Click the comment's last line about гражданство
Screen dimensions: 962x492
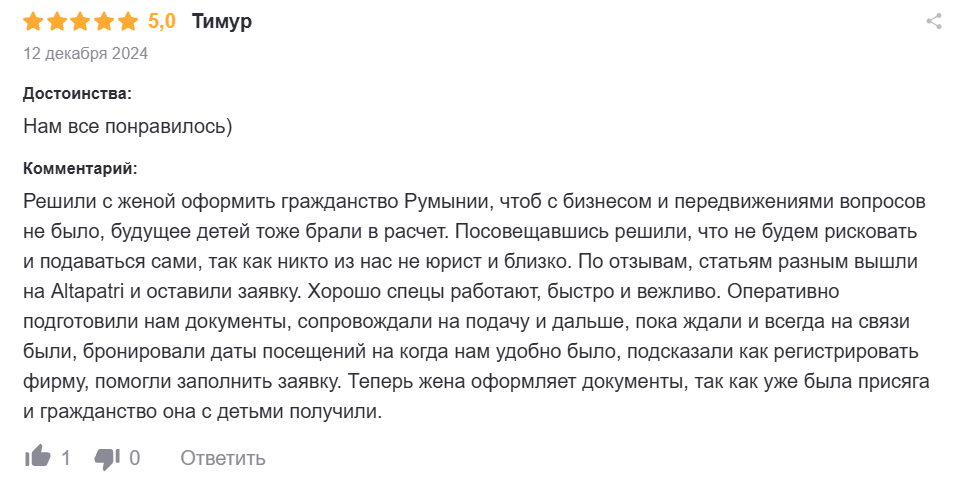(202, 412)
